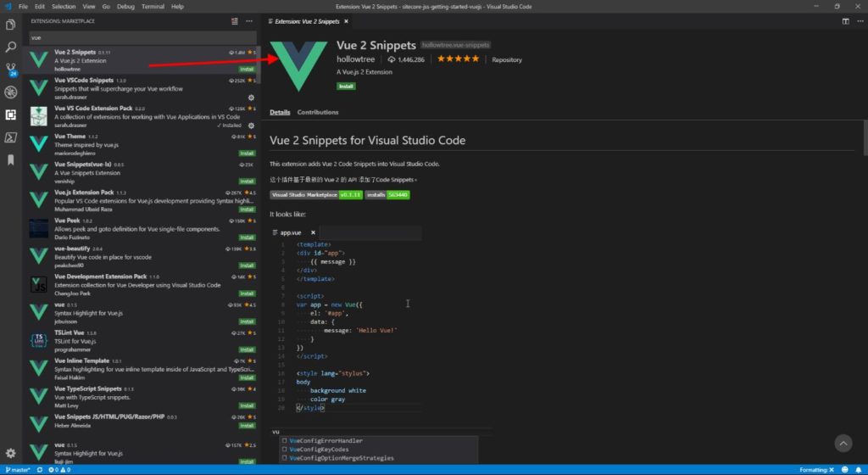Open the Terminal menu
The image size is (868, 475).
[x=153, y=7]
